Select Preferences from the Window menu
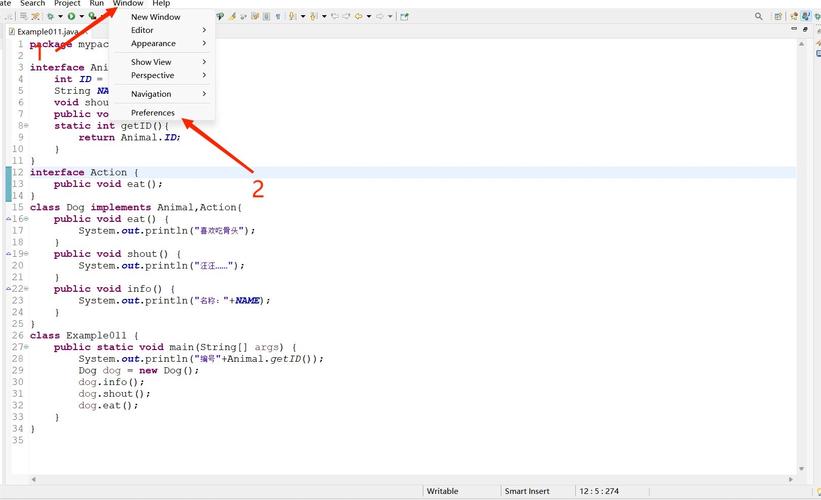This screenshot has height=500, width=821. [153, 113]
